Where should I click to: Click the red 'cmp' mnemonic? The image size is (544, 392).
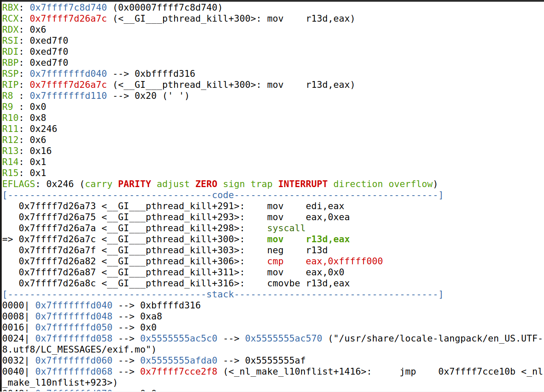pyautogui.click(x=275, y=261)
